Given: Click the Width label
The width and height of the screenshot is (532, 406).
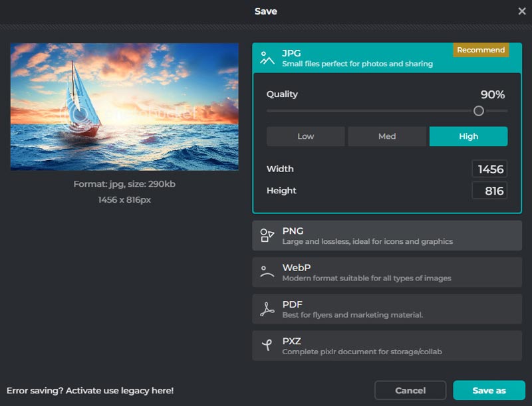Looking at the screenshot, I should coord(280,169).
